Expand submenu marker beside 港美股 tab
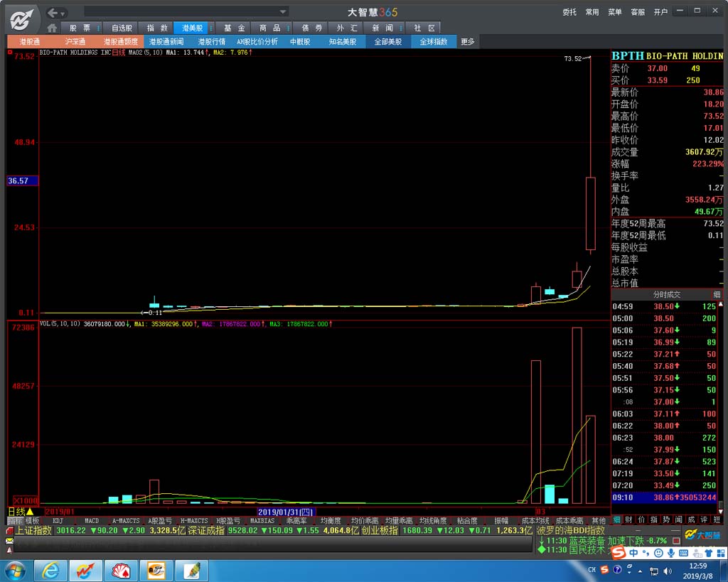This screenshot has height=582, width=728. click(212, 28)
